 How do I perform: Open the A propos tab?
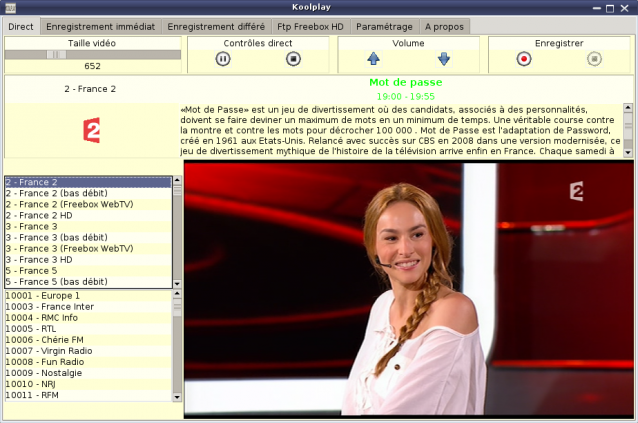click(x=444, y=27)
